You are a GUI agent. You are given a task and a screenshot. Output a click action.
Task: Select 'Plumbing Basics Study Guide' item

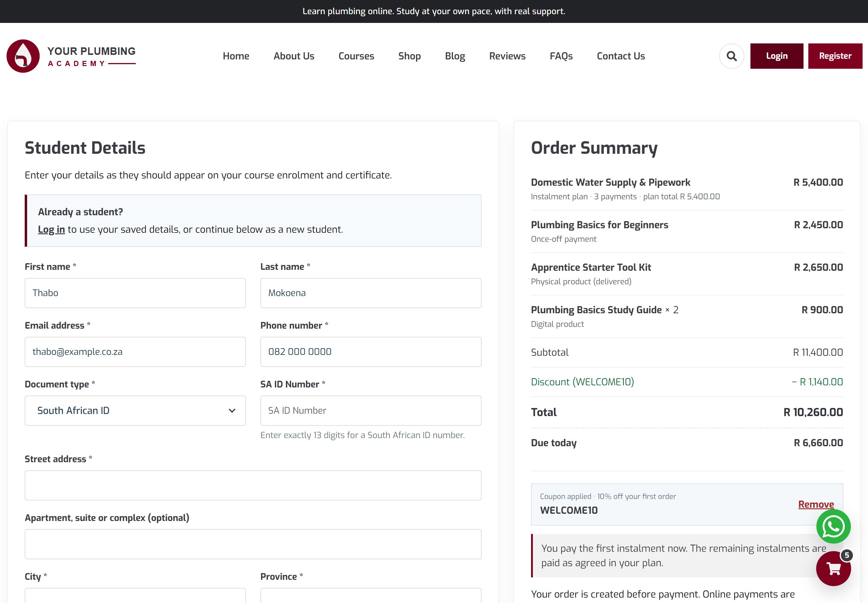596,310
